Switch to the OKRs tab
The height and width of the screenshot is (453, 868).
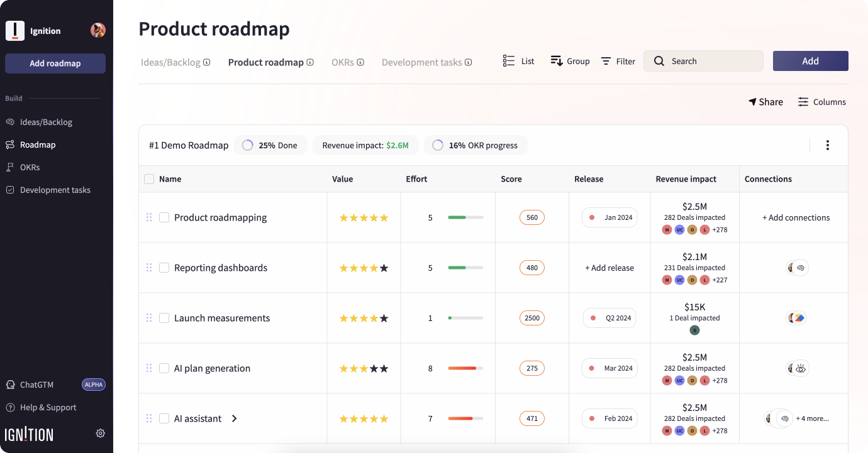tap(343, 62)
